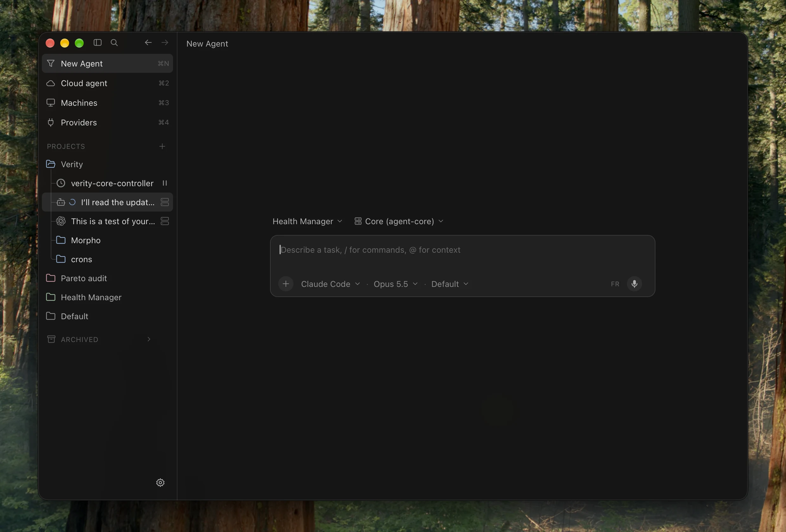
Task: Click server icon beside "I'll read the updat..."
Action: click(165, 202)
